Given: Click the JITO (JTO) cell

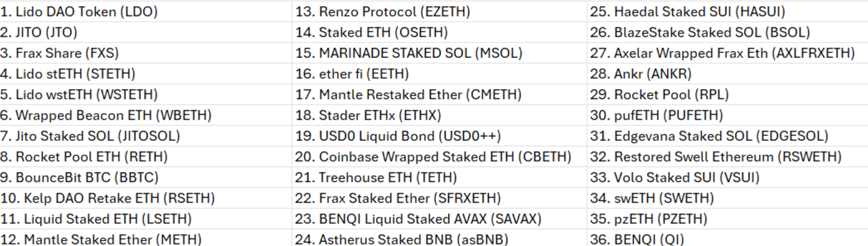Looking at the screenshot, I should (x=39, y=33).
